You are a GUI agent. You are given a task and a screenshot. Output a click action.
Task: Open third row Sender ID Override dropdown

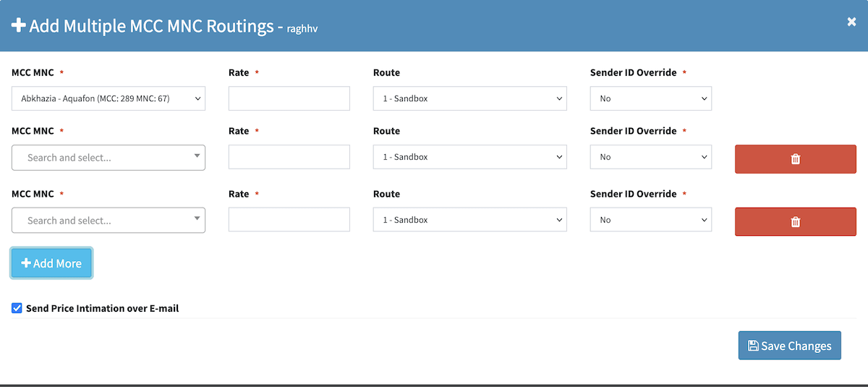650,220
